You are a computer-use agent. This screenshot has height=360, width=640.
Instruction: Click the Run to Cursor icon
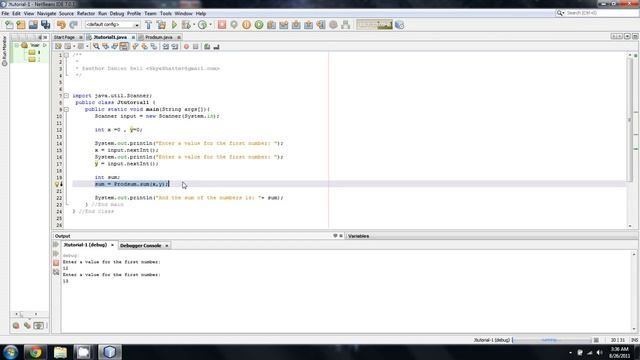point(321,25)
